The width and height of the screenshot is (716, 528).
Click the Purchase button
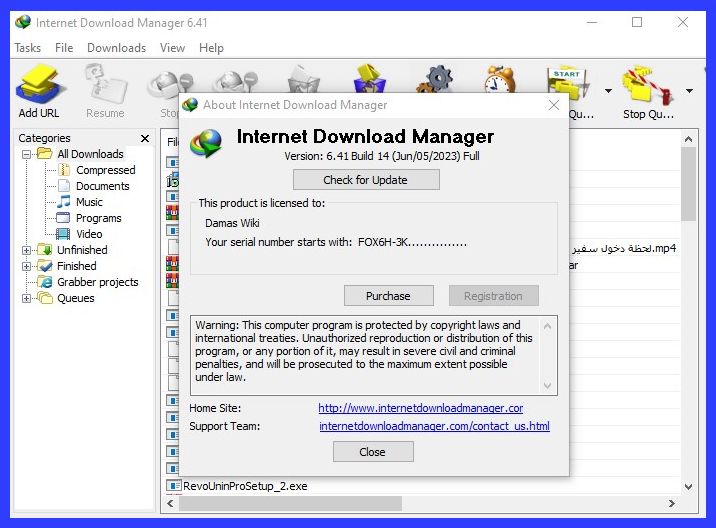tap(389, 296)
